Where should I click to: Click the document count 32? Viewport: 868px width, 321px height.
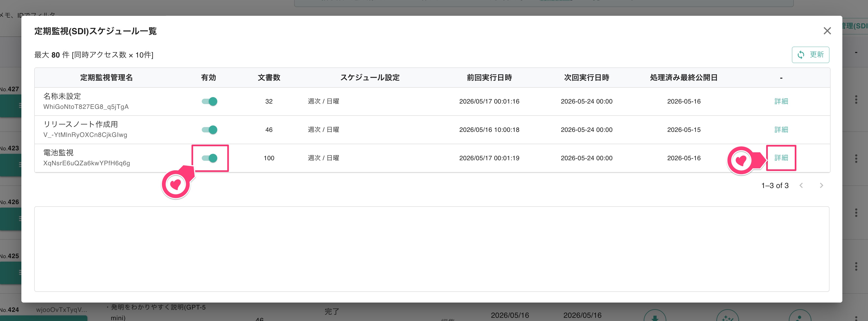pyautogui.click(x=269, y=101)
